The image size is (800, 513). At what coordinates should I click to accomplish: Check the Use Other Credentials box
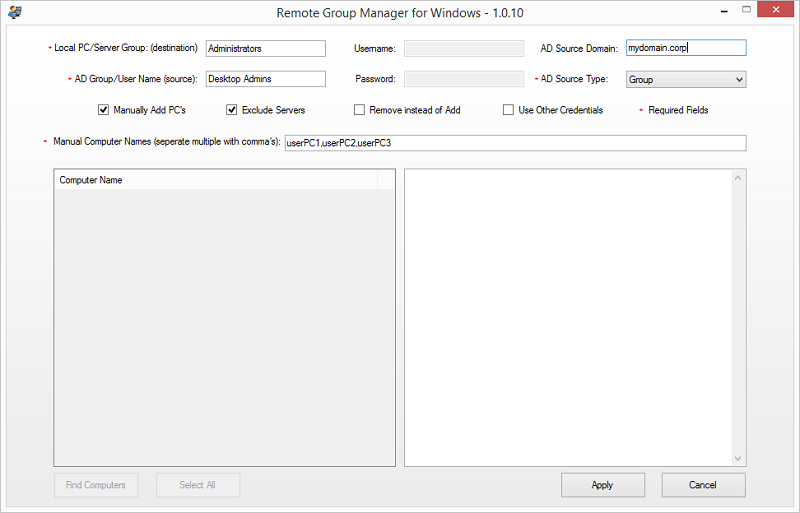[508, 110]
